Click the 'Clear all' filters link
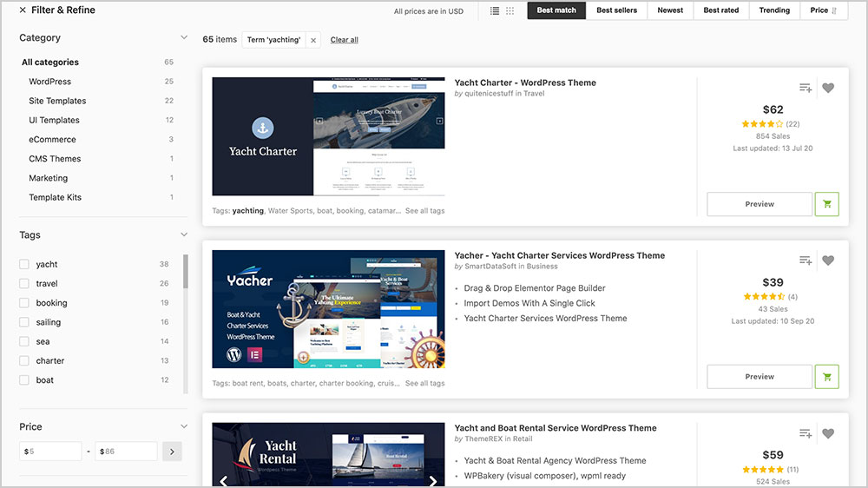Screen dimensions: 868x488 tap(344, 40)
